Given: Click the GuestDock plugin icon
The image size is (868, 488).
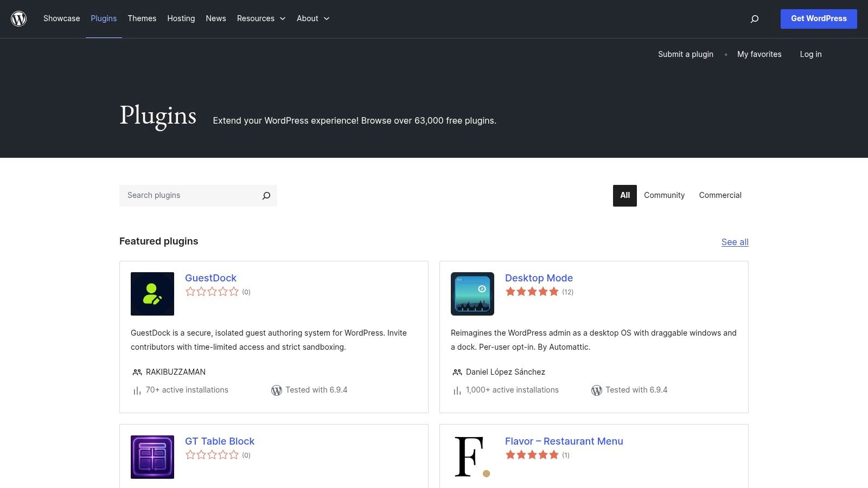Looking at the screenshot, I should coord(152,294).
